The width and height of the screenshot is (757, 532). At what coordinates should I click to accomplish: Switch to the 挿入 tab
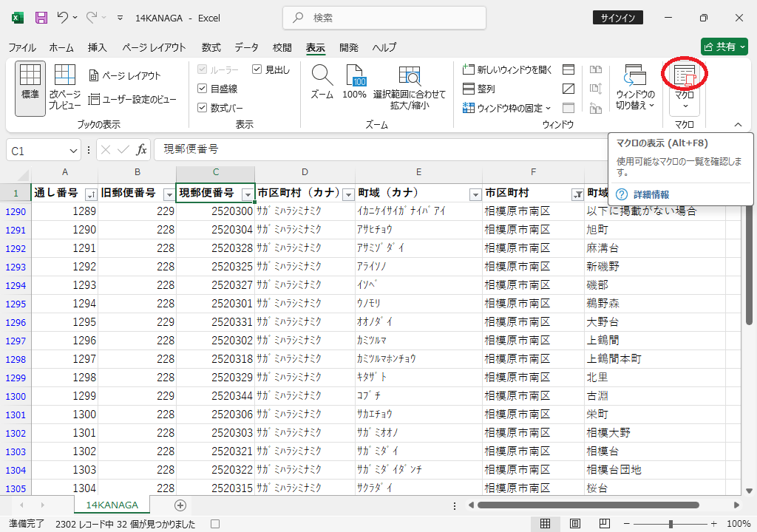pos(97,47)
